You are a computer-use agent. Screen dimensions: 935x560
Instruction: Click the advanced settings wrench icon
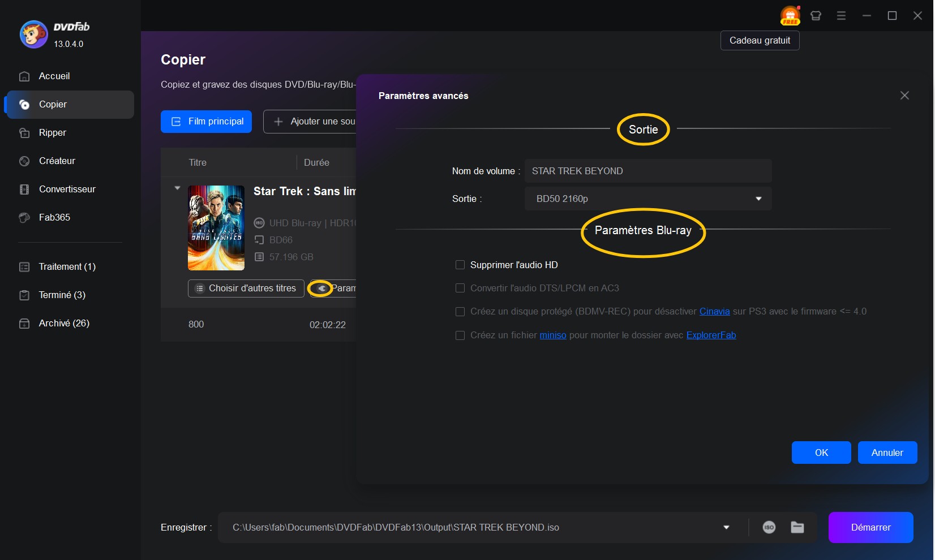click(321, 288)
